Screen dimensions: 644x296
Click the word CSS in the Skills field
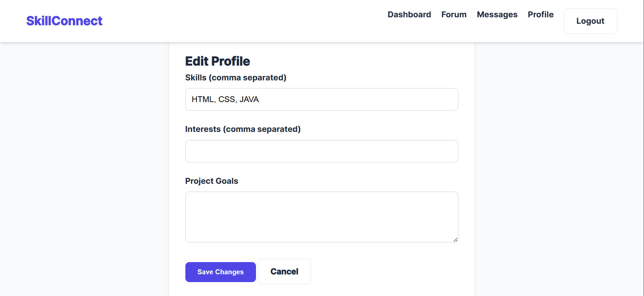(226, 99)
